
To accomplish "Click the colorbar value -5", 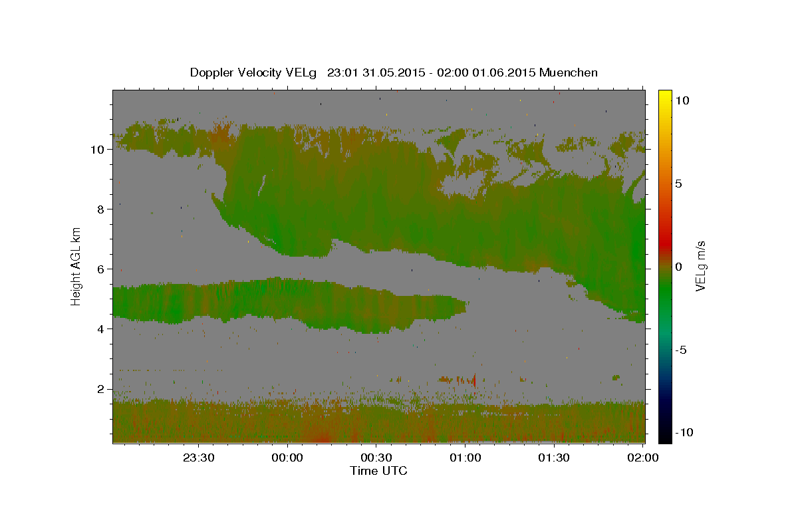I will 682,350.
